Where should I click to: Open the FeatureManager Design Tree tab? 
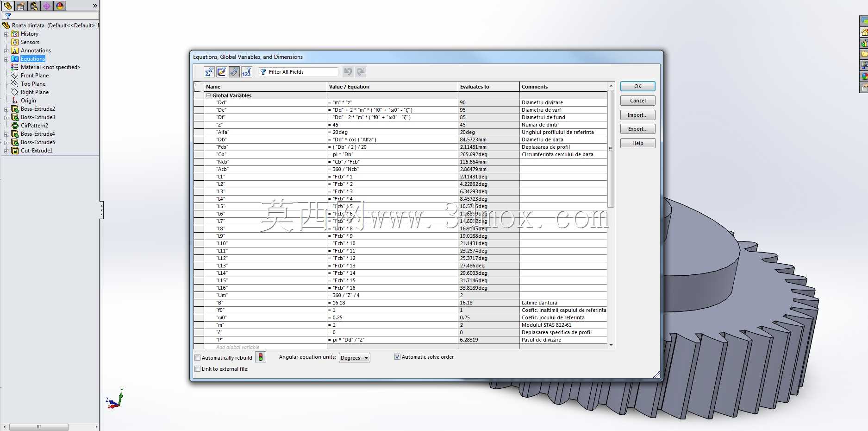coord(8,6)
